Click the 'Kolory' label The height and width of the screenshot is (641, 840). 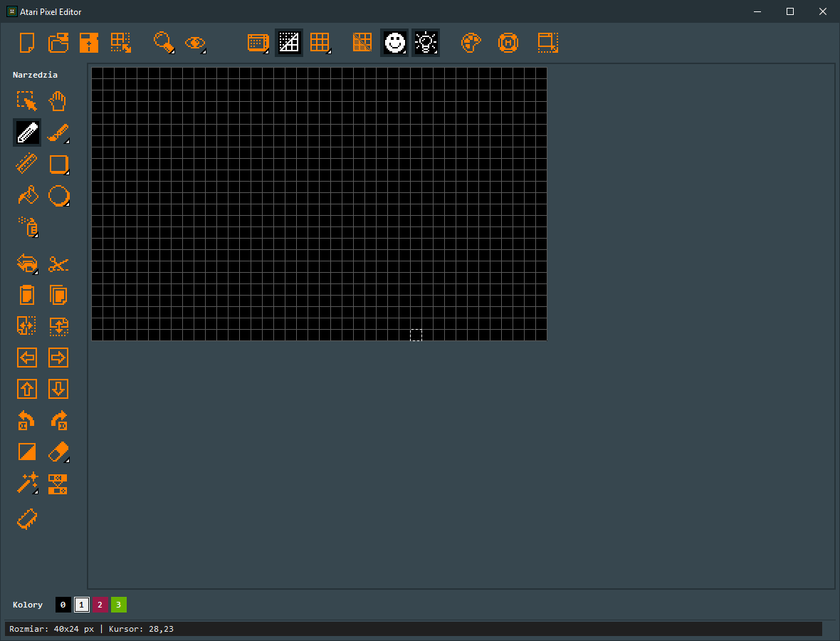27,605
